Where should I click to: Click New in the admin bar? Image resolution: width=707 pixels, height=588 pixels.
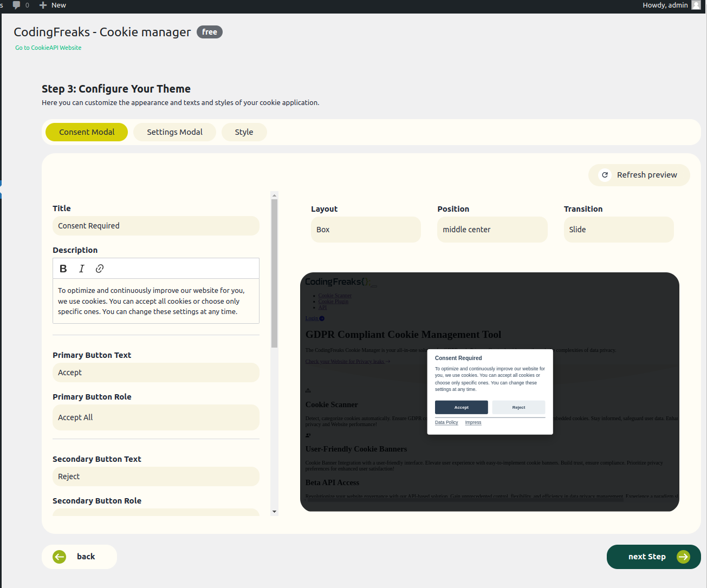click(59, 5)
